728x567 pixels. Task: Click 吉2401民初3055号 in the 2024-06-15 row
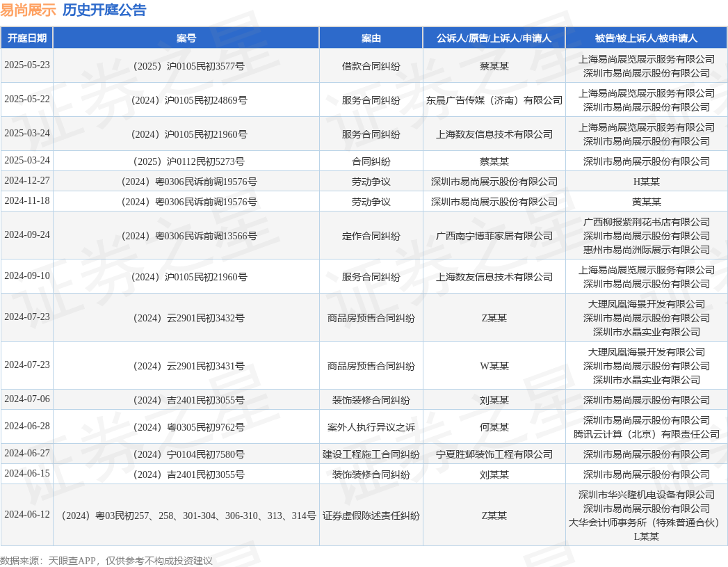point(186,474)
